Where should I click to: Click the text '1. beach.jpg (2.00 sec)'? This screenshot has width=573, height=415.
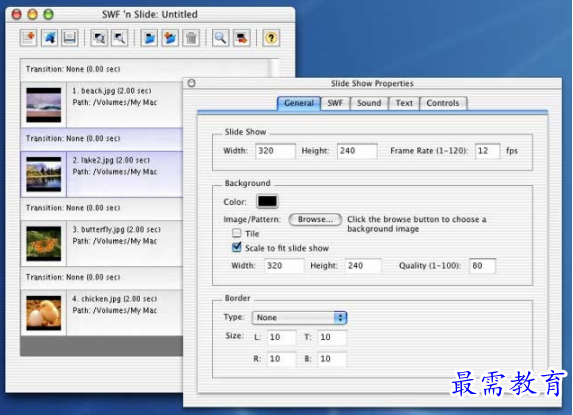tap(112, 91)
